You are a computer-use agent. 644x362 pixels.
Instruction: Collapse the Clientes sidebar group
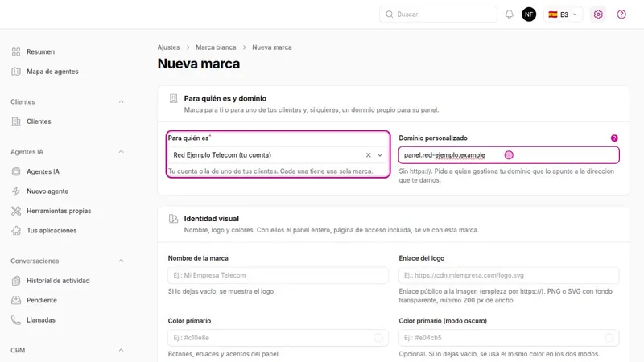(x=122, y=102)
